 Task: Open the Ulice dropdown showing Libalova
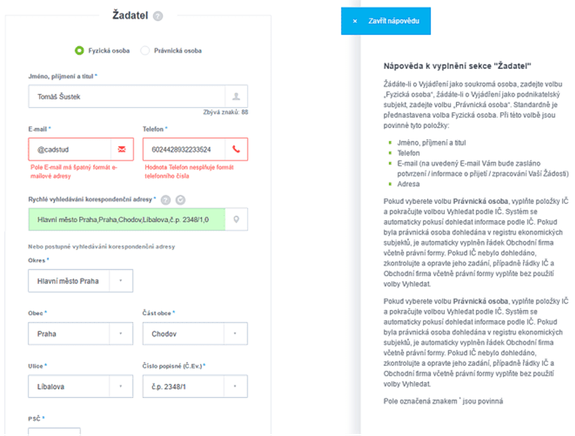[121, 386]
